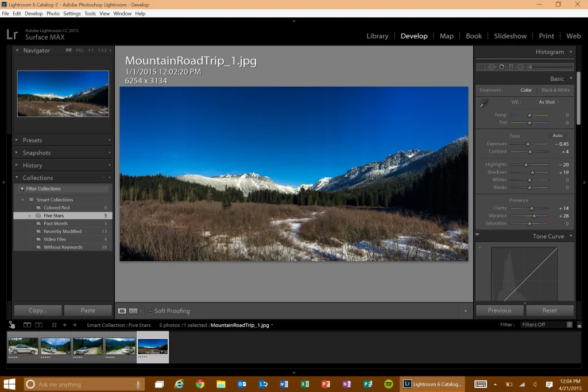Open OneNote from the taskbar
Image resolution: width=588 pixels, height=392 pixels.
(346, 384)
